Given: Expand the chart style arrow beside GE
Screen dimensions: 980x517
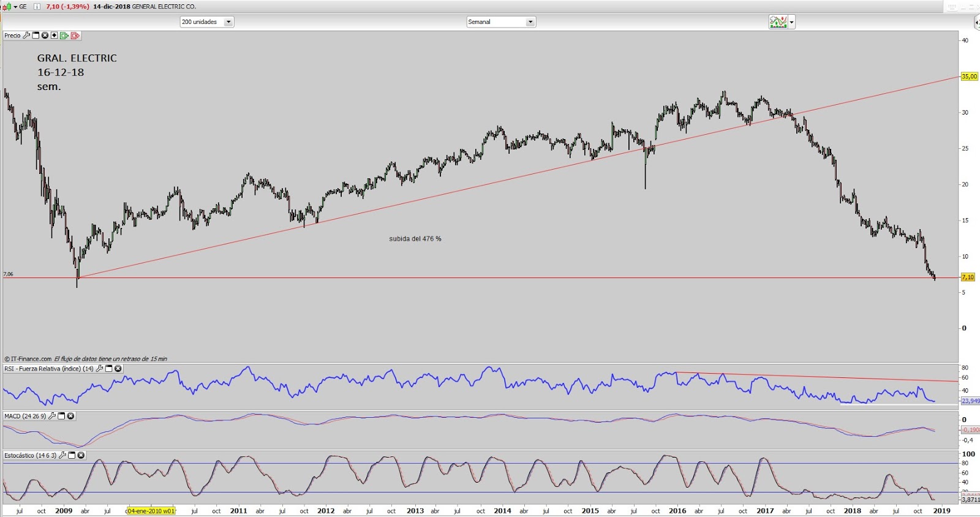Looking at the screenshot, I should click(15, 7).
